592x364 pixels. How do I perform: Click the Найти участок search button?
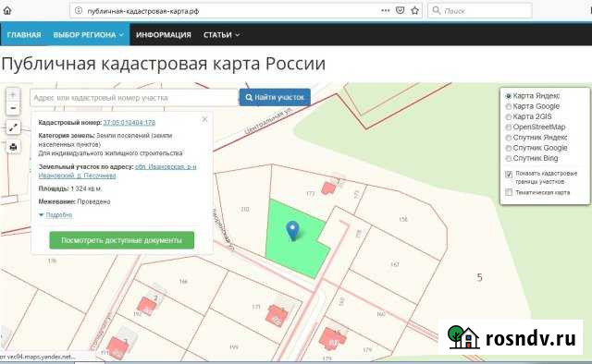coord(275,97)
